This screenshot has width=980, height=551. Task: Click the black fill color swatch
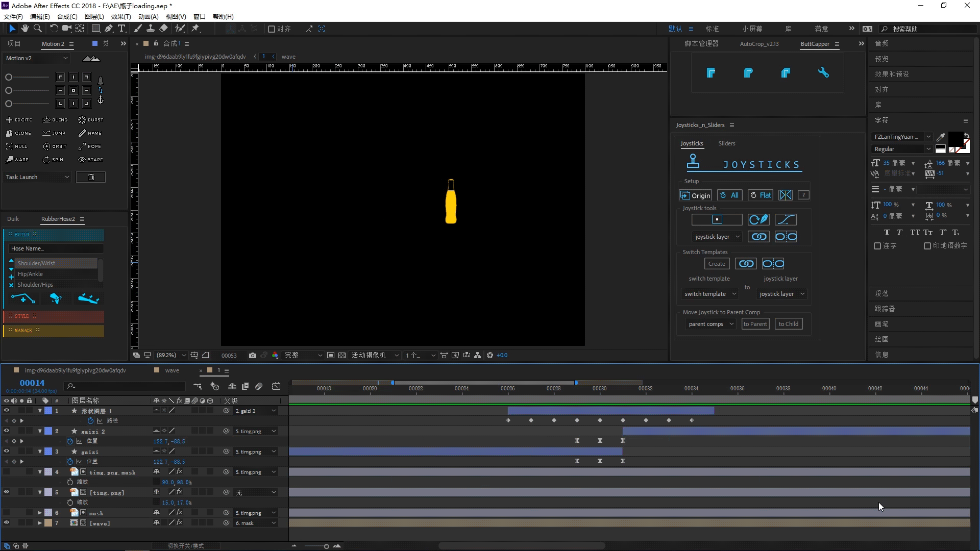click(954, 138)
